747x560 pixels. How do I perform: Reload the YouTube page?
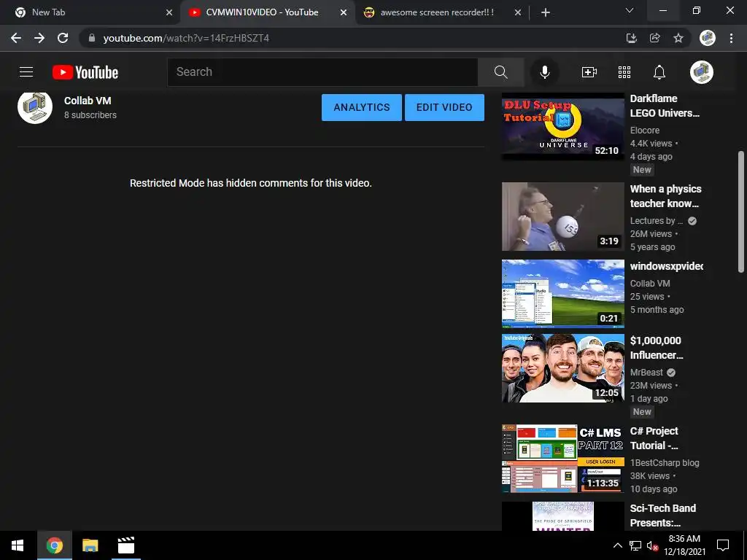63,38
